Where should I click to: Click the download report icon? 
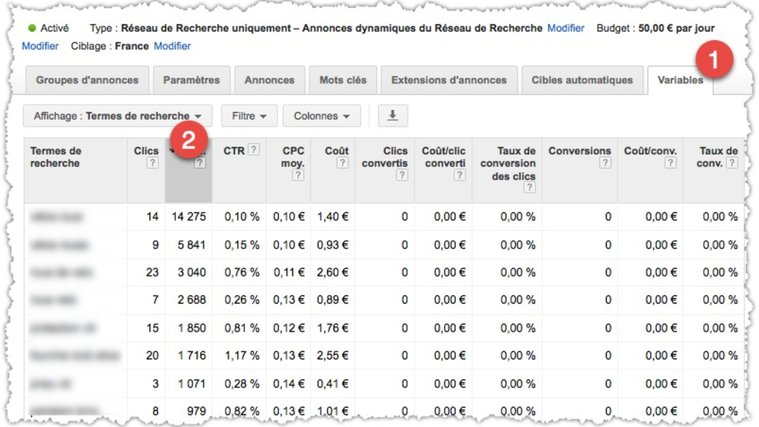[392, 116]
